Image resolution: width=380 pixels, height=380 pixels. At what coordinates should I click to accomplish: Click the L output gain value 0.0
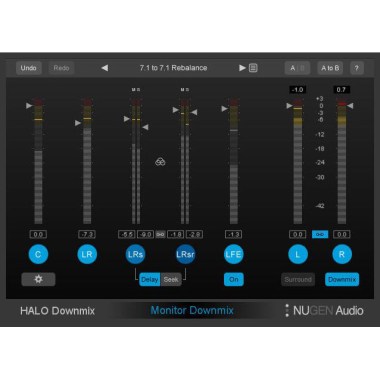(297, 234)
